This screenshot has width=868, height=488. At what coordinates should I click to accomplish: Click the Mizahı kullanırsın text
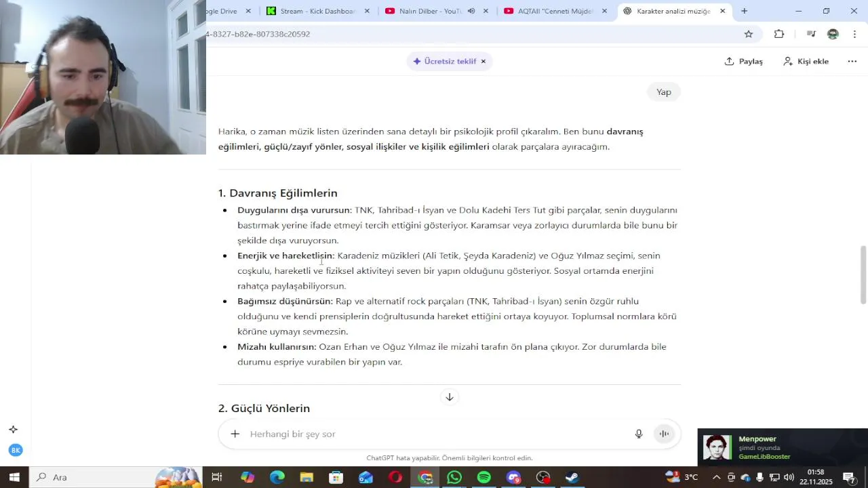(x=277, y=346)
